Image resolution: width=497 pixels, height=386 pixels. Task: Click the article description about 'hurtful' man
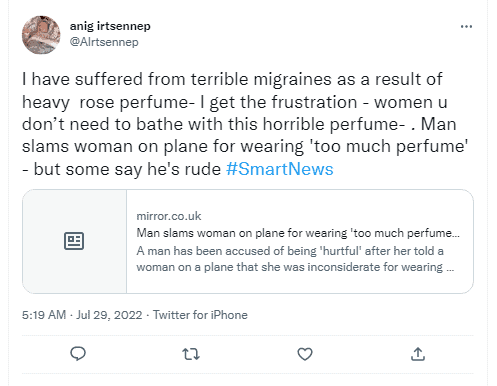pos(295,259)
